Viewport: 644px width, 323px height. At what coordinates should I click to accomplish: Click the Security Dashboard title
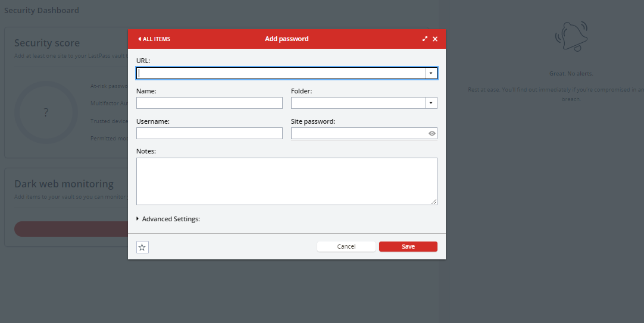pyautogui.click(x=42, y=10)
